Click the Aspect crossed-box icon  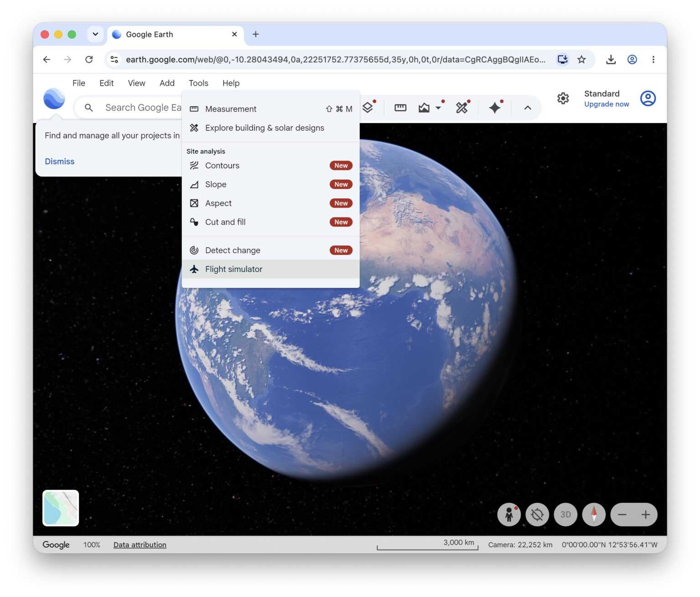[194, 204]
